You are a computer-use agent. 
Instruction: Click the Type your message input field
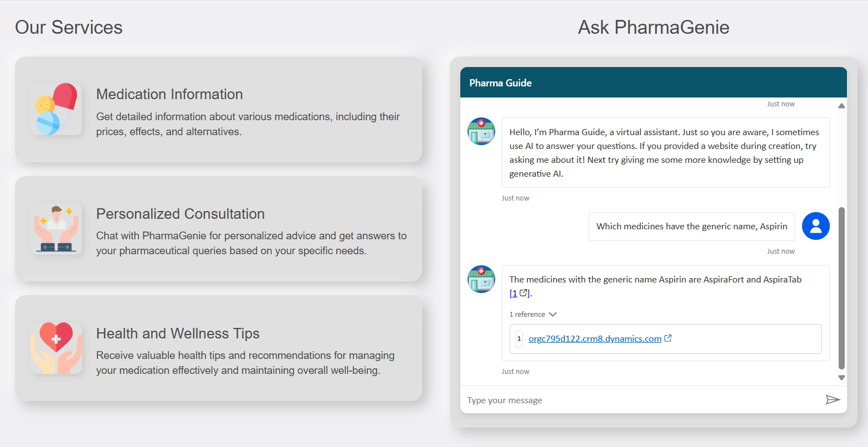tap(643, 400)
